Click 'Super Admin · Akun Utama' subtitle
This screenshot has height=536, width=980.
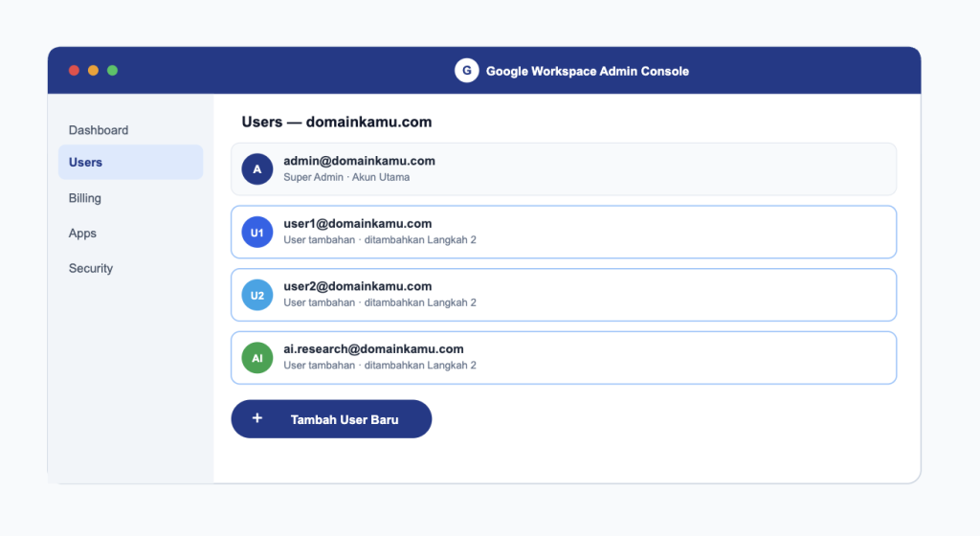(x=346, y=177)
